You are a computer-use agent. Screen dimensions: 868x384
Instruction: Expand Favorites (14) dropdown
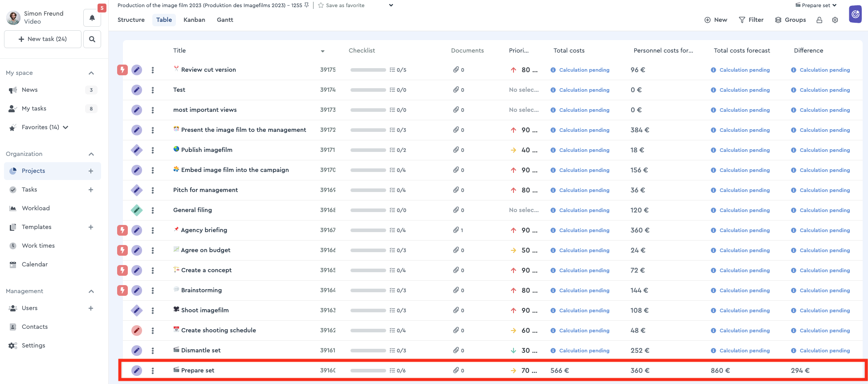pos(66,127)
